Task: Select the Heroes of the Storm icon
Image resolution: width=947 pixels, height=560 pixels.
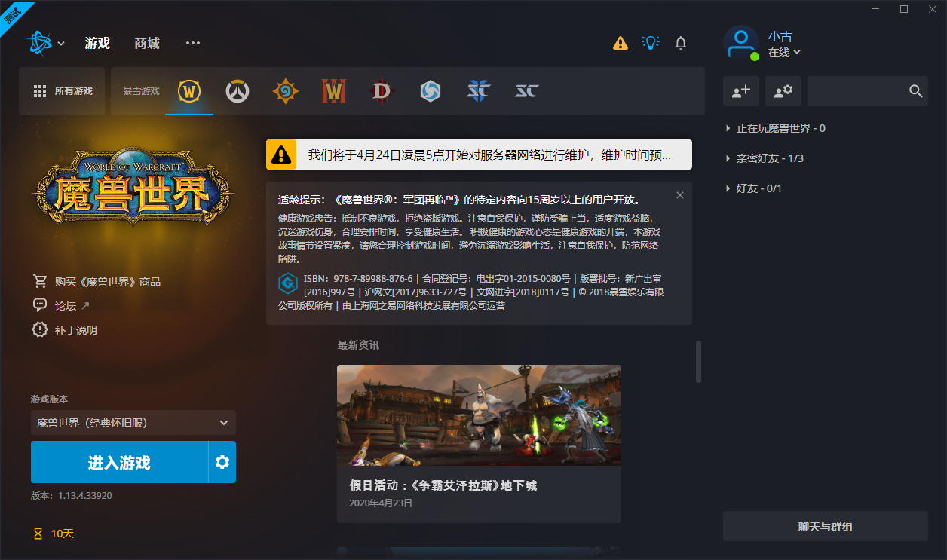Action: (x=431, y=91)
